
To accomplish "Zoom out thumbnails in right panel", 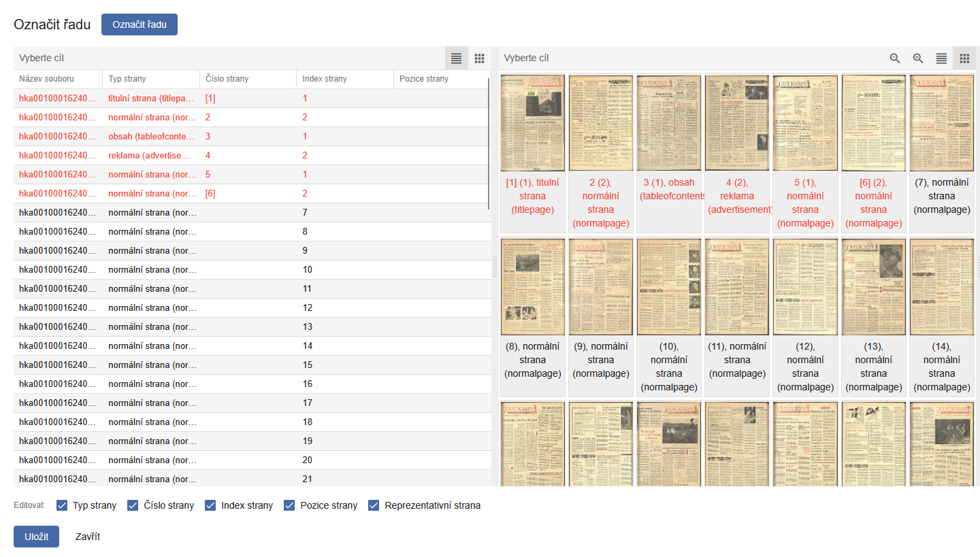I will [895, 58].
